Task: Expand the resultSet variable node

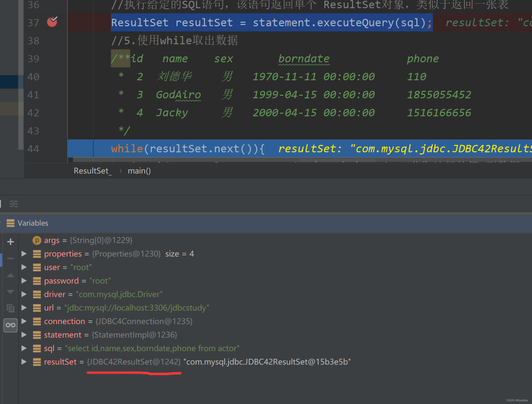Action: [x=24, y=361]
